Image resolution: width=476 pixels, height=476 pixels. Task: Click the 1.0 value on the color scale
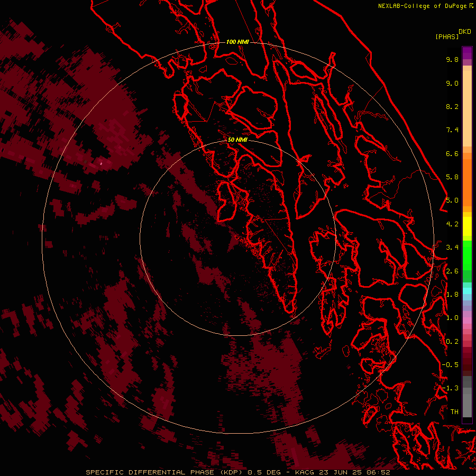[452, 318]
